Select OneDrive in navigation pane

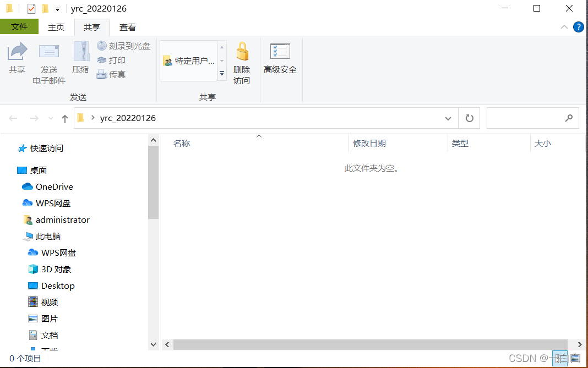pos(48,186)
